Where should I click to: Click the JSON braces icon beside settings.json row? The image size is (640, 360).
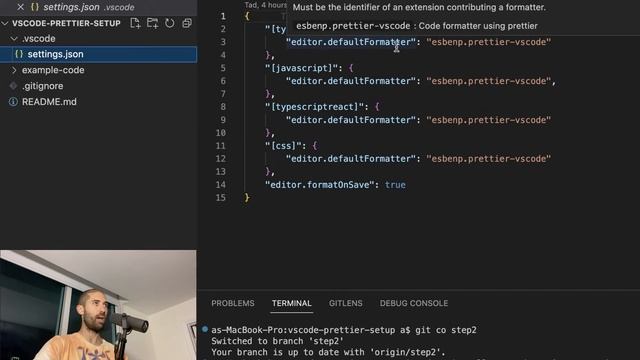pyautogui.click(x=19, y=54)
